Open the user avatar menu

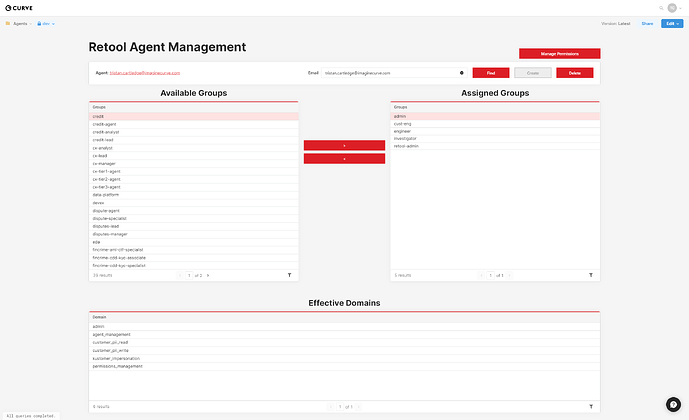coord(672,8)
